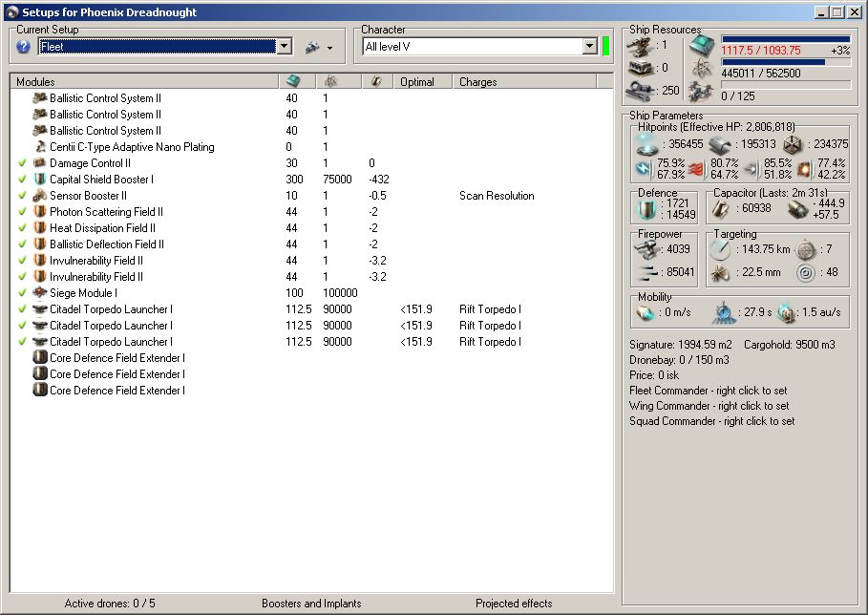
Task: Select Centii C-Type Adaptive Nano Plating row
Action: coord(311,147)
